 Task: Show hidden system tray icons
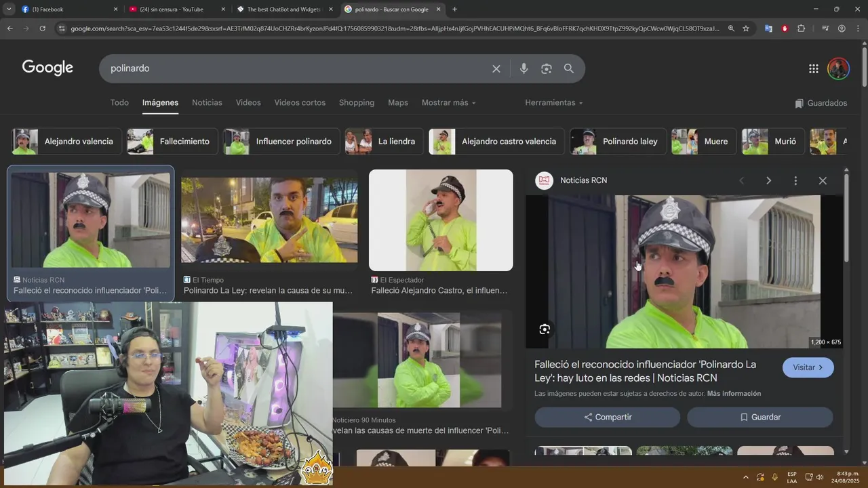coord(746,477)
